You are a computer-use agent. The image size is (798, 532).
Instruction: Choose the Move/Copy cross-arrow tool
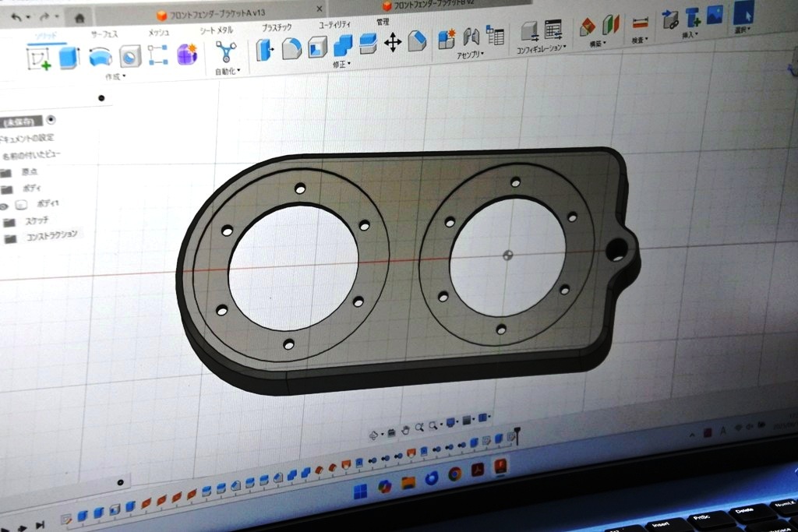pos(393,42)
